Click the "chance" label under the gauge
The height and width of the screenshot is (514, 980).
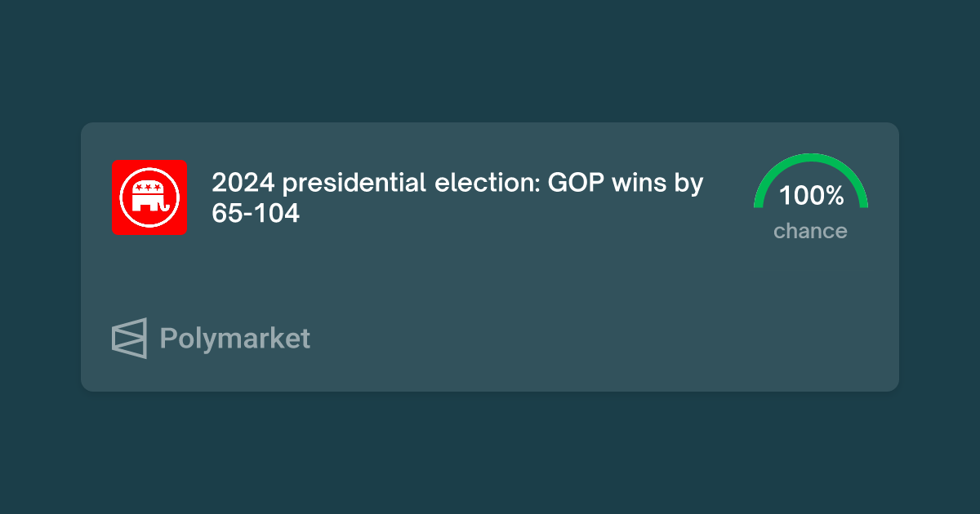pyautogui.click(x=810, y=231)
